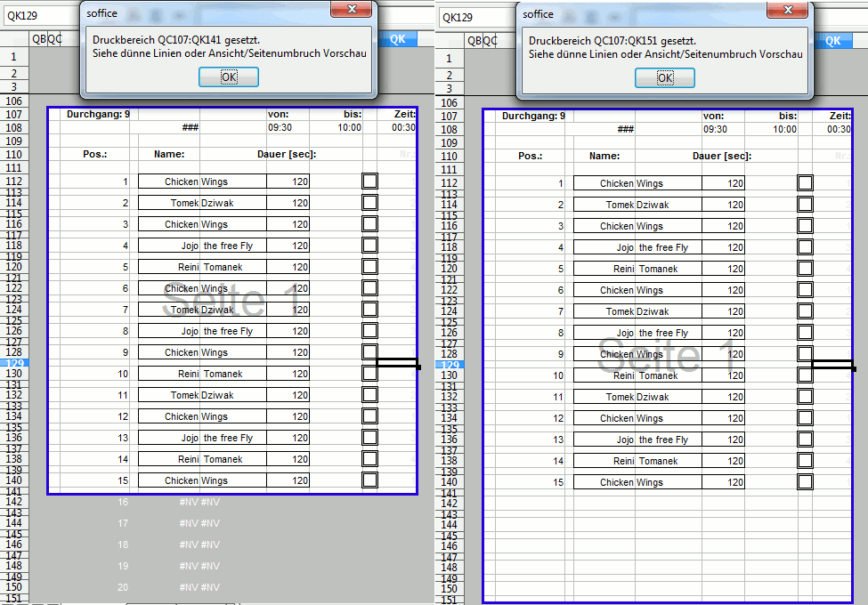This screenshot has height=605, width=868.
Task: Select the QB column header in left sheet
Action: (x=38, y=39)
